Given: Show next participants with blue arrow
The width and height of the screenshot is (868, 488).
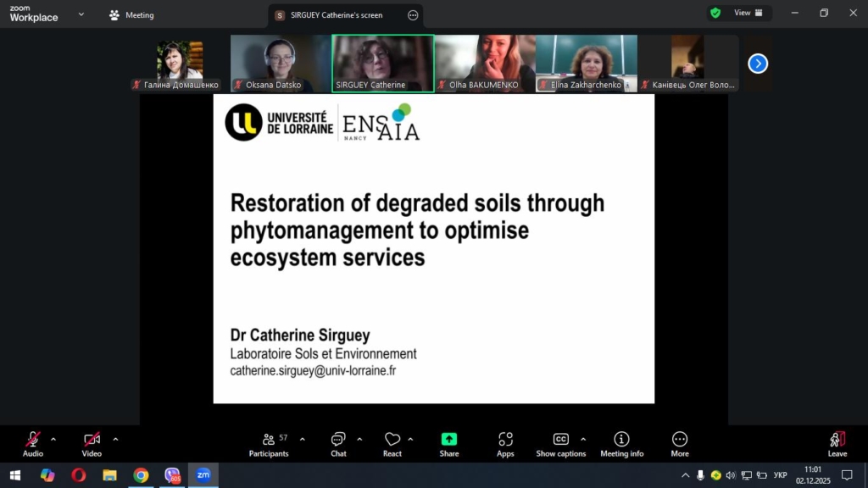Looking at the screenshot, I should click(x=758, y=64).
